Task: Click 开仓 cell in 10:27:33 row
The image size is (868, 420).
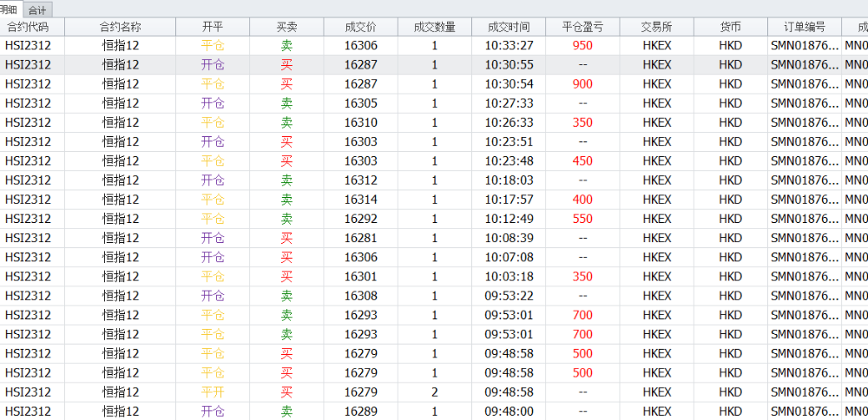Action: pyautogui.click(x=213, y=103)
